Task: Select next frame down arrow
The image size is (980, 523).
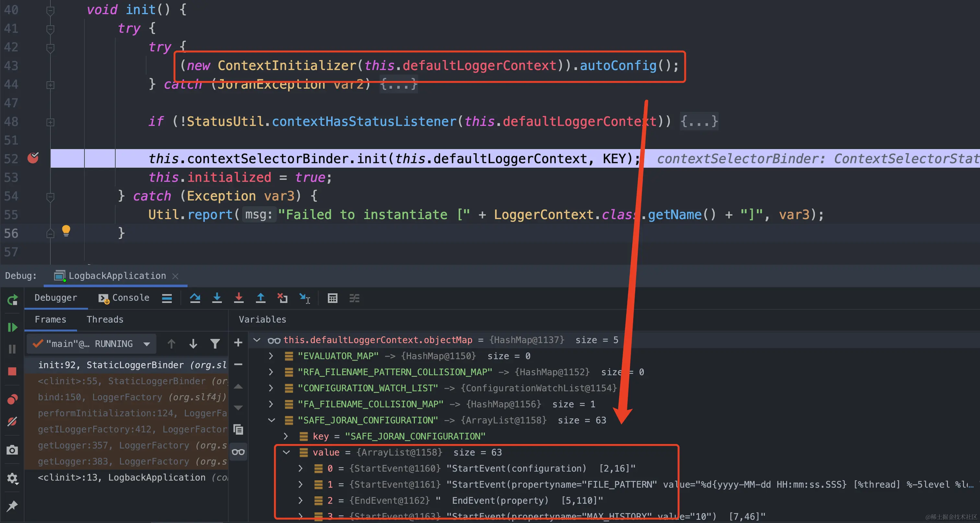Action: (193, 344)
